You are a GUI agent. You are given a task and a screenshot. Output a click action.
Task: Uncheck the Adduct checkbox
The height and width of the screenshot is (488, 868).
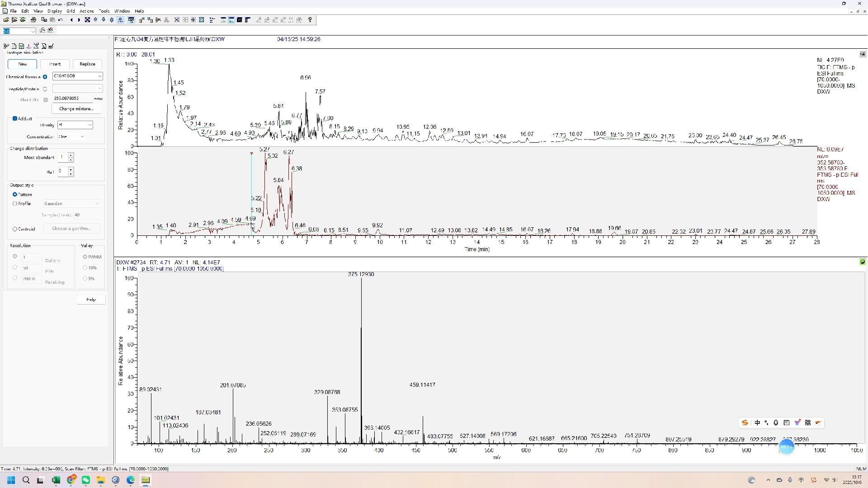click(x=15, y=118)
